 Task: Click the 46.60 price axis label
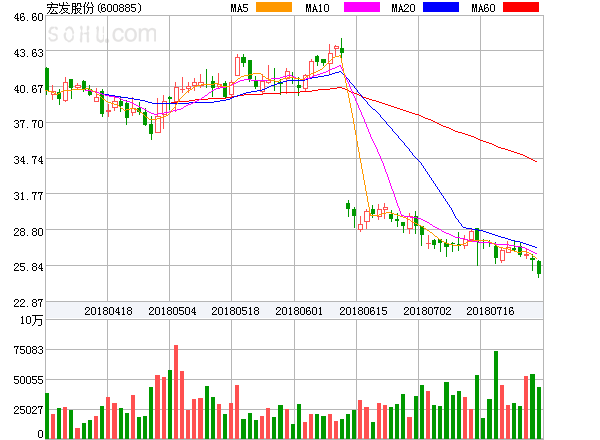tap(28, 17)
